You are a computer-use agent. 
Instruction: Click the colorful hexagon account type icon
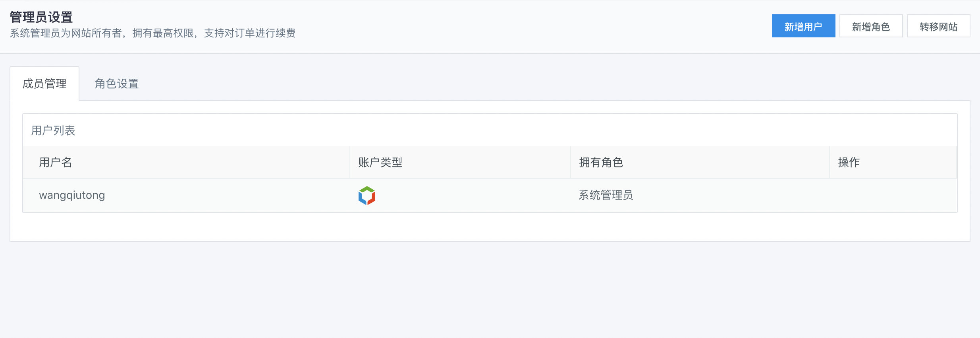point(367,196)
